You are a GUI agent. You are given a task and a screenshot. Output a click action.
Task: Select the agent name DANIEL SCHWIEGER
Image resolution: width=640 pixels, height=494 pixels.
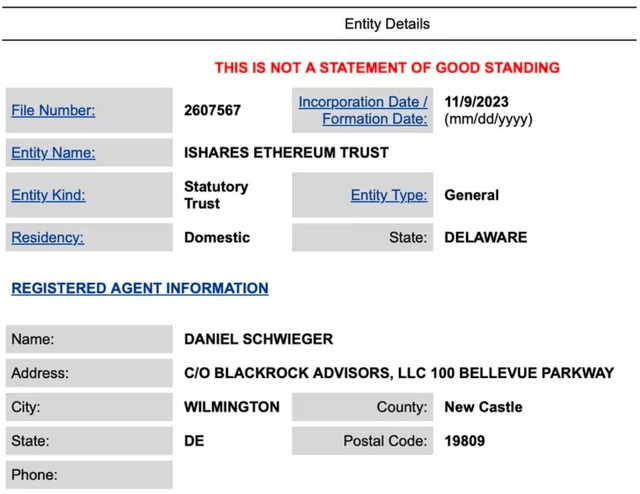click(x=258, y=339)
